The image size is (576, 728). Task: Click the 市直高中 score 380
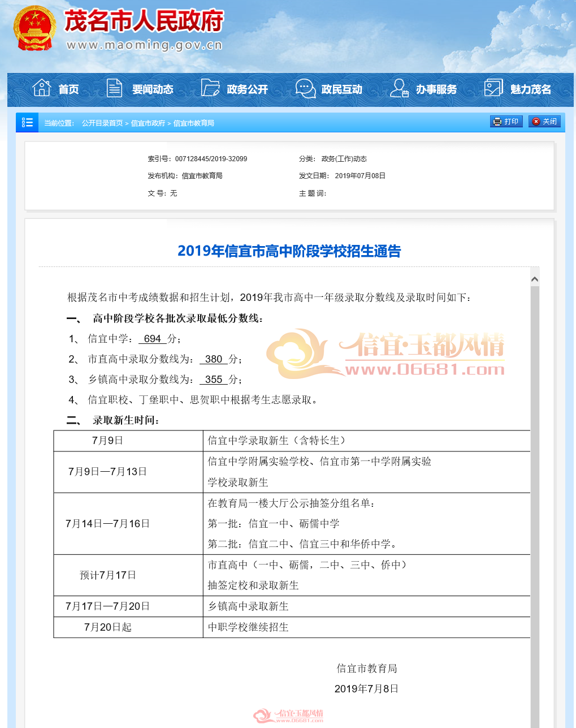click(x=214, y=359)
